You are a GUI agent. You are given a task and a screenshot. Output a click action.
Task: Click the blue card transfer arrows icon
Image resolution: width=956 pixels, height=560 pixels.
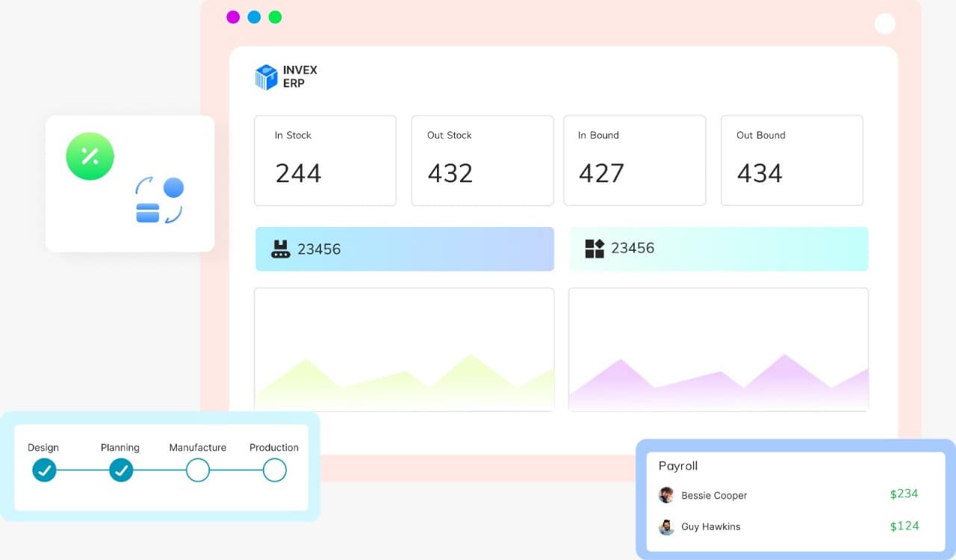point(159,200)
